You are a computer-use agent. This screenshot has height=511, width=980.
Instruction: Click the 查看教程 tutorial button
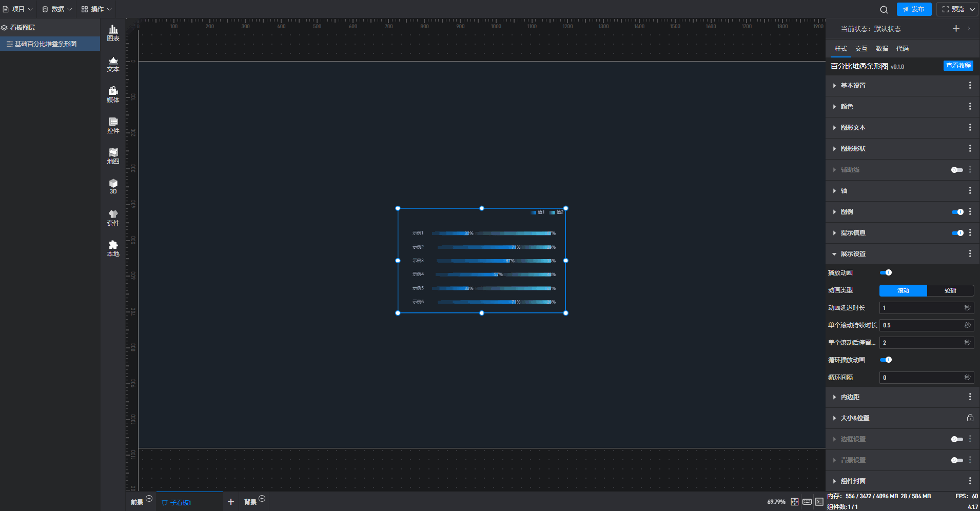958,66
